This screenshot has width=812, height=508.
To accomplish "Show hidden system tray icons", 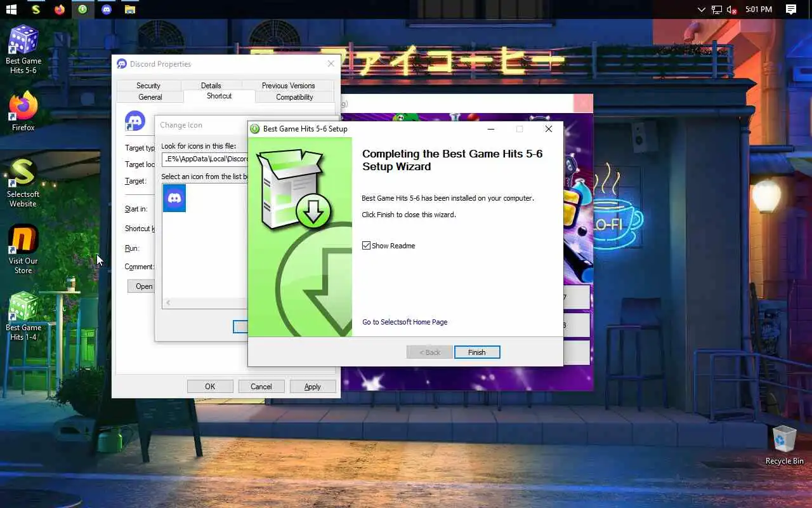I will tap(701, 10).
